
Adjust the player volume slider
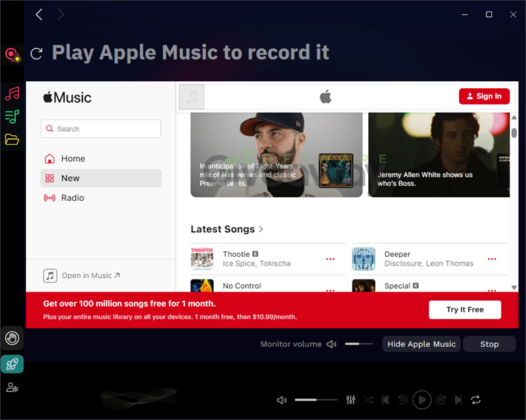coord(316,400)
